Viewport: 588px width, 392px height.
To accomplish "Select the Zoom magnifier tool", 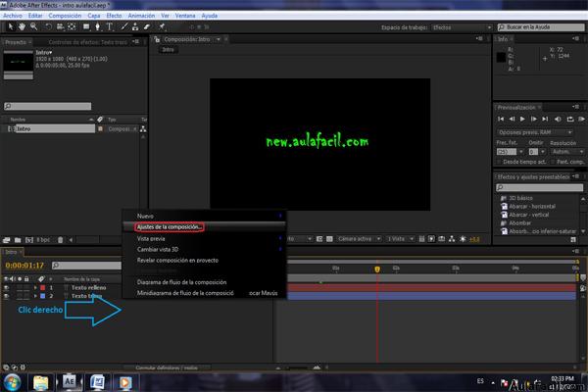I will pyautogui.click(x=33, y=26).
